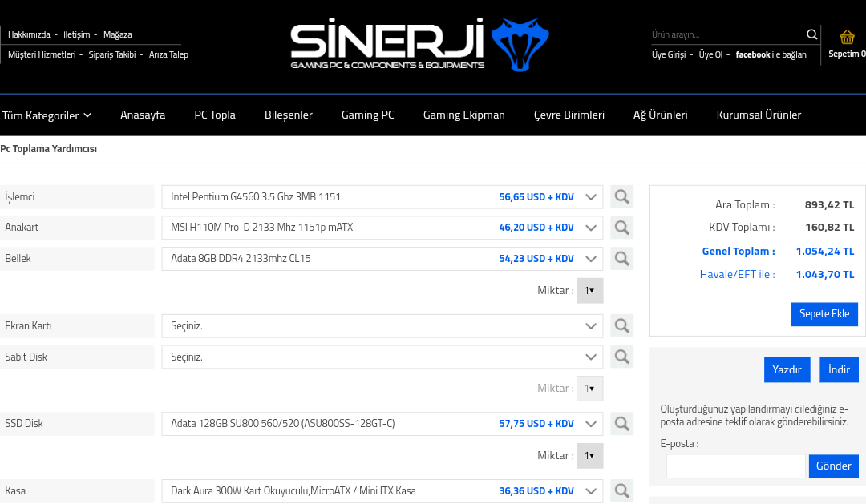Open the İletişim link

pyautogui.click(x=76, y=34)
